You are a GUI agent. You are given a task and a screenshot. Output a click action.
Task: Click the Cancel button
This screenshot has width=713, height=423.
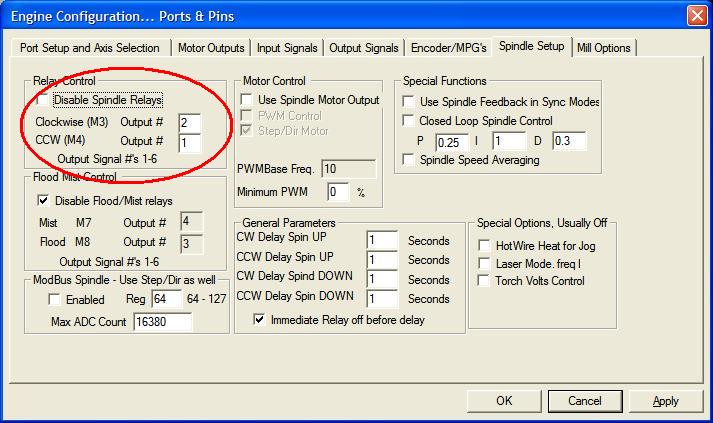click(585, 401)
